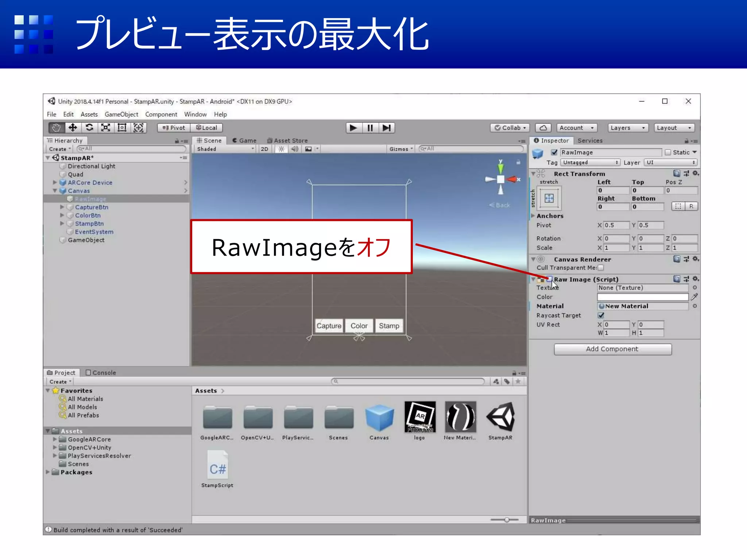Collapse the Canvas hierarchy node

pos(55,190)
